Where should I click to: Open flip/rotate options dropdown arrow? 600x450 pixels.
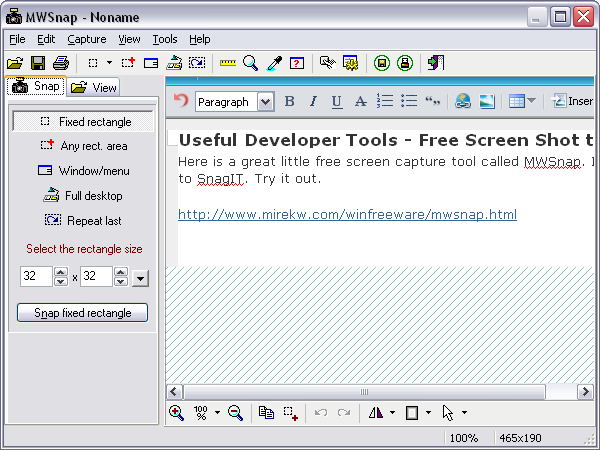[x=392, y=412]
